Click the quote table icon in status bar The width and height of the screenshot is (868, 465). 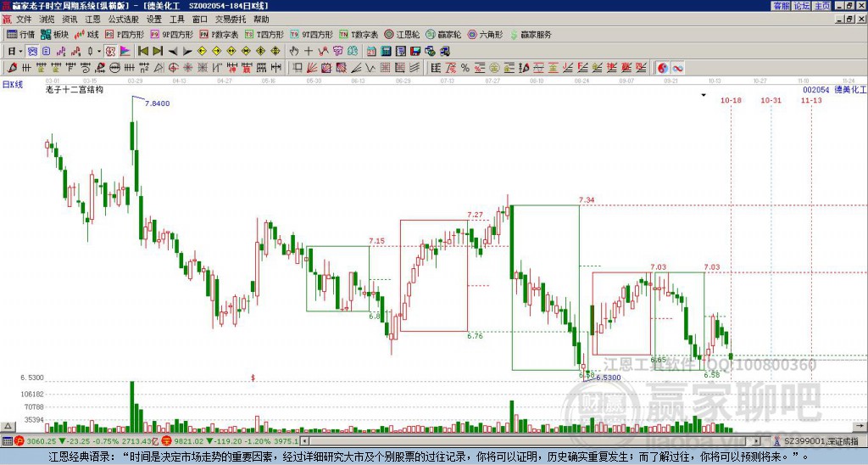pyautogui.click(x=7, y=441)
